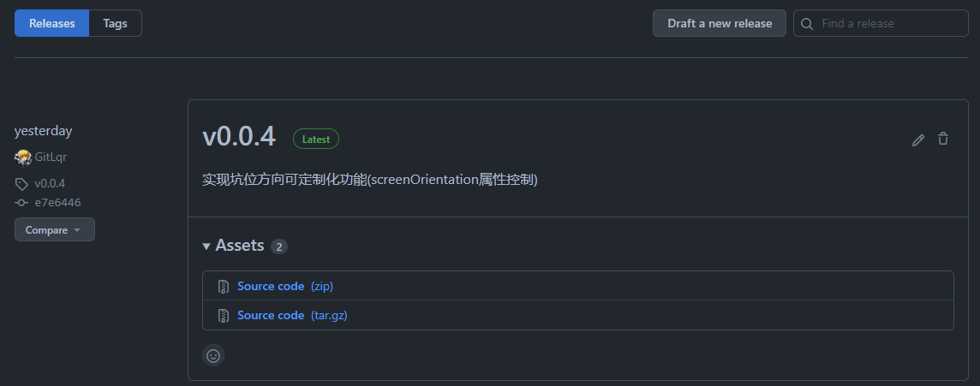This screenshot has height=386, width=980.
Task: Click the search magnifier icon
Action: point(807,24)
